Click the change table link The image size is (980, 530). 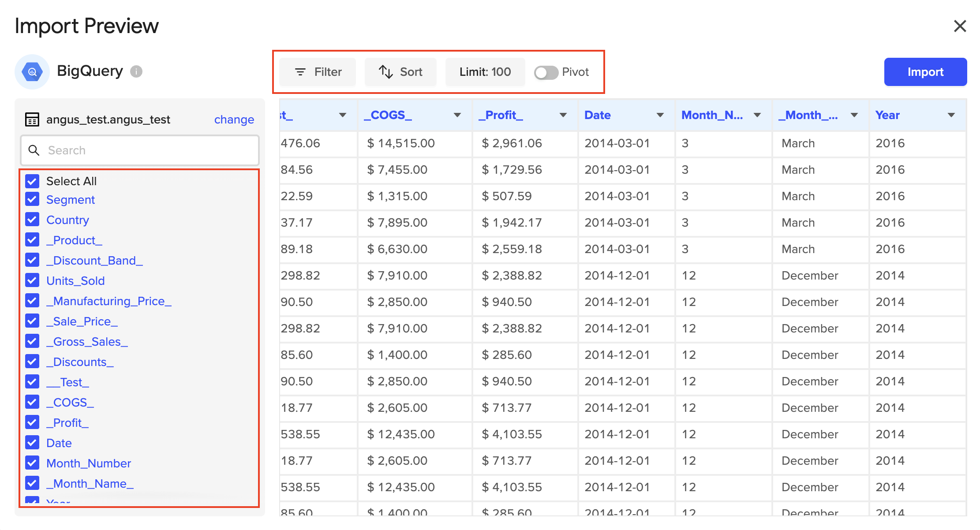click(x=234, y=119)
